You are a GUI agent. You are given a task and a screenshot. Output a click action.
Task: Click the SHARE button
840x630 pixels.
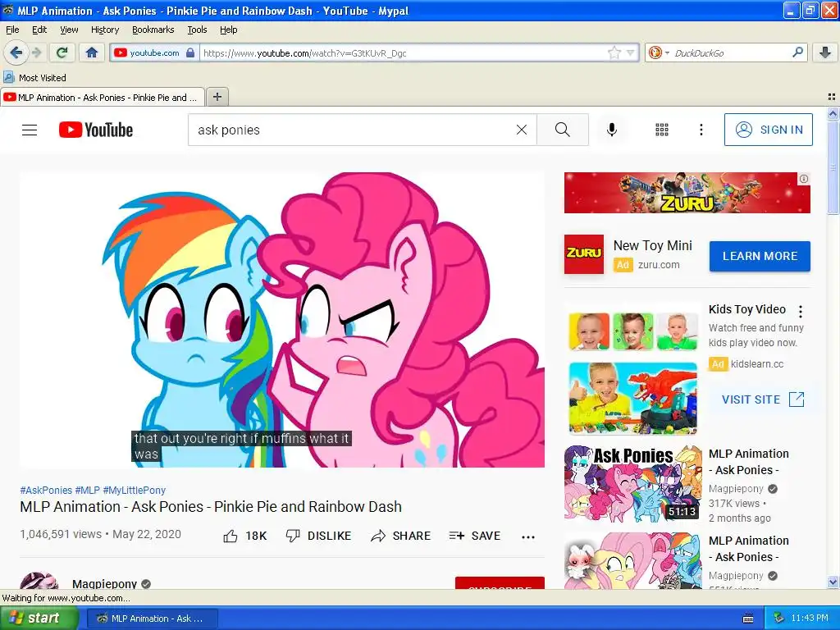[x=400, y=536]
